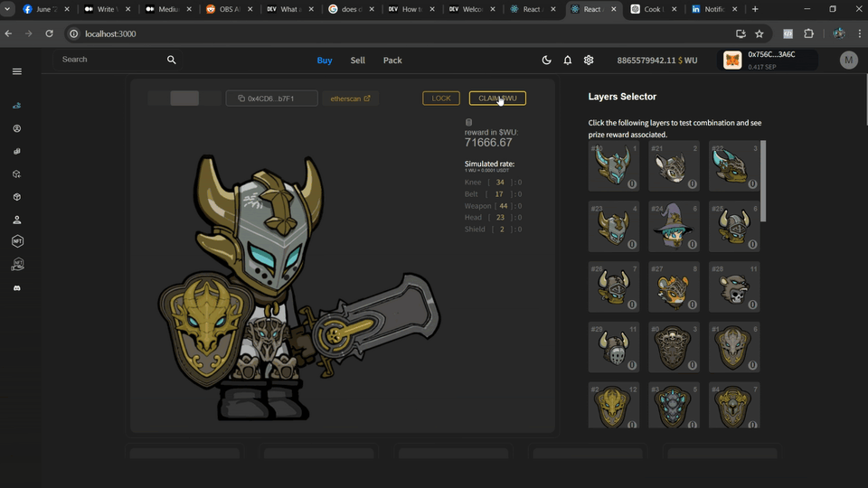The width and height of the screenshot is (868, 488).
Task: Toggle dark mode moon icon
Action: click(546, 61)
